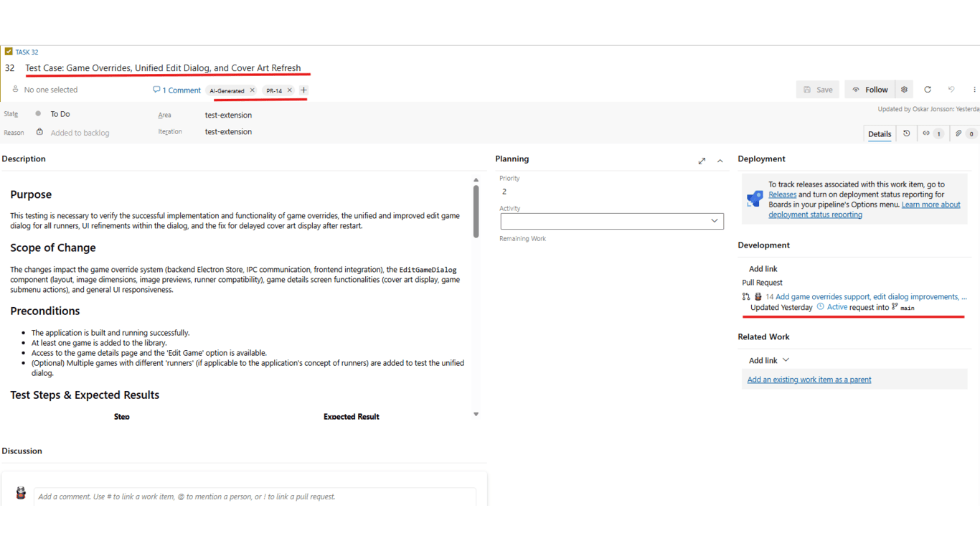Open the Releases link in Deployment panel
The width and height of the screenshot is (980, 551).
(782, 194)
